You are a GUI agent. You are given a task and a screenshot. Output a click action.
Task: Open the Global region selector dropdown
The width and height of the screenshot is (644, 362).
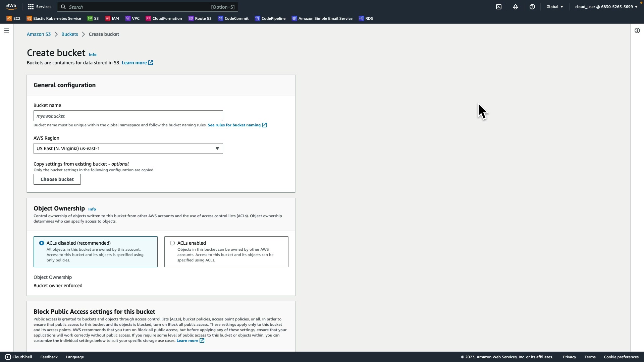pos(555,7)
